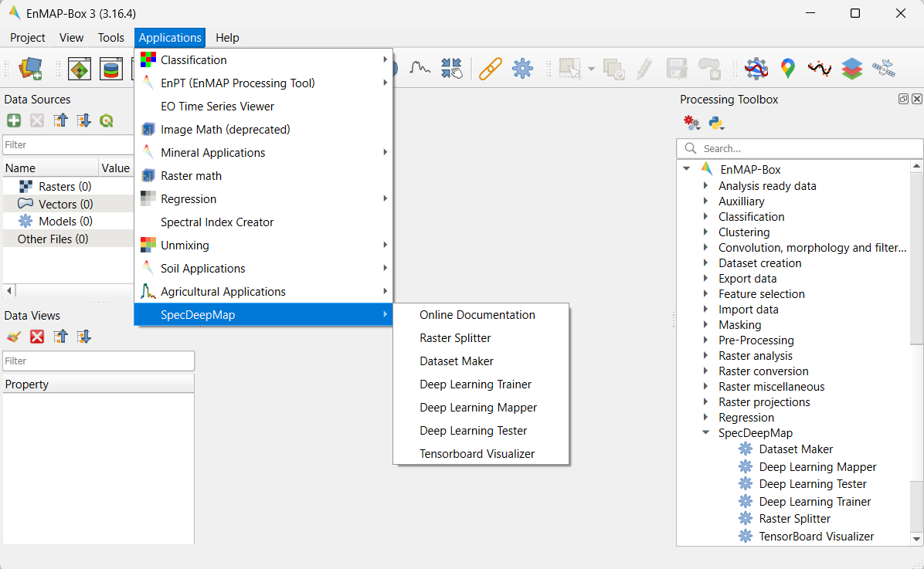This screenshot has width=924, height=569.
Task: Click the Google Maps pin icon
Action: (x=788, y=69)
